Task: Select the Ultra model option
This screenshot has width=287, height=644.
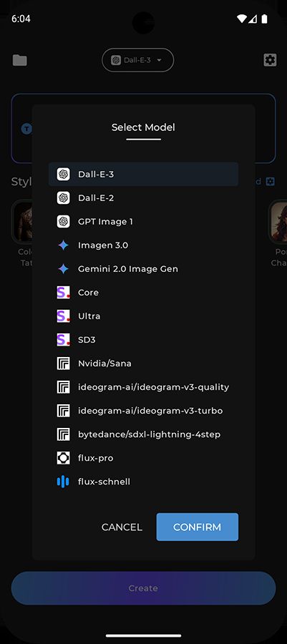Action: point(143,316)
